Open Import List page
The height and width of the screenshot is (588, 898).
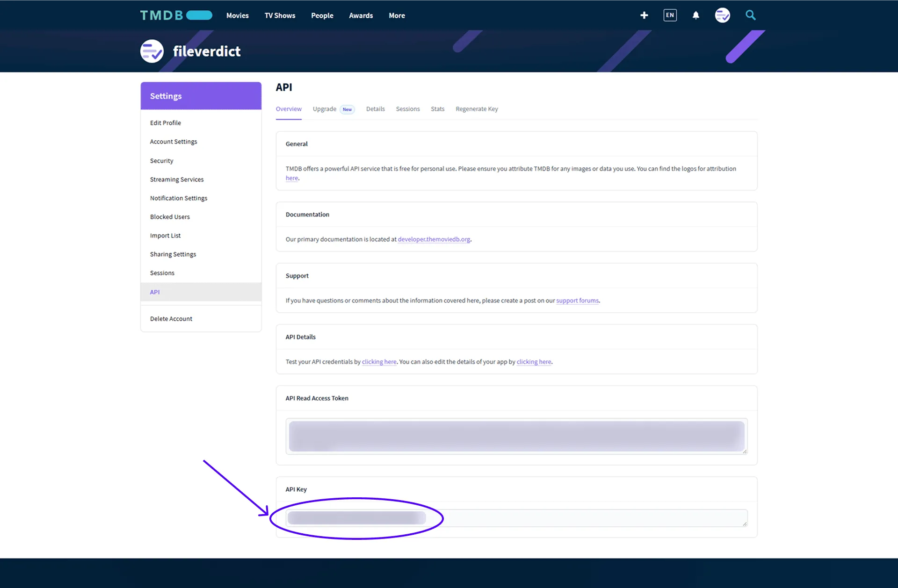click(x=165, y=236)
